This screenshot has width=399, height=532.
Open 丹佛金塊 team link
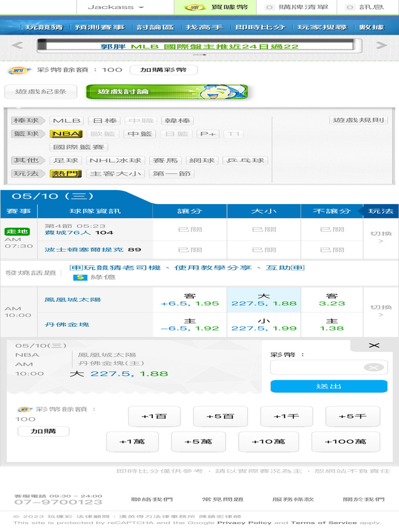click(67, 325)
